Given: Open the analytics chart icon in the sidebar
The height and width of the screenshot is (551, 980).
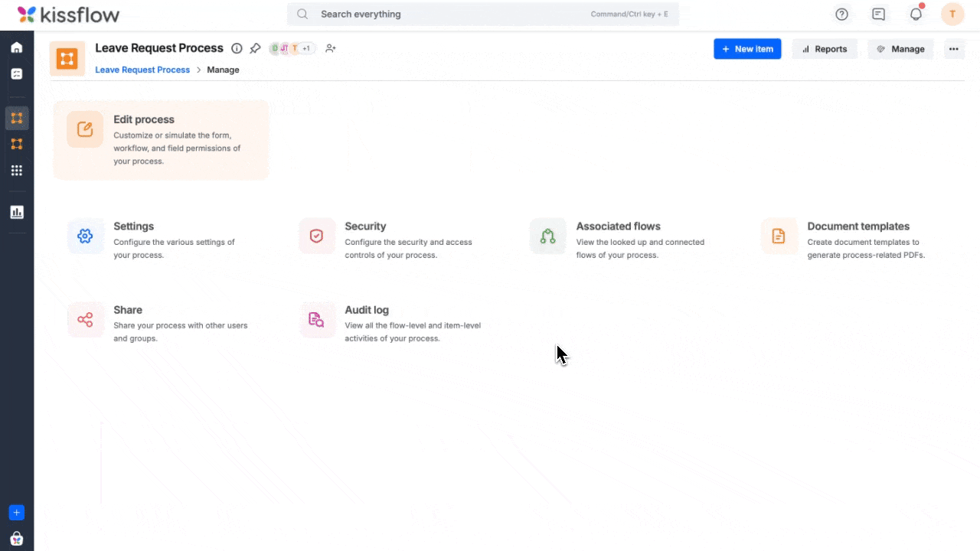Looking at the screenshot, I should (16, 212).
